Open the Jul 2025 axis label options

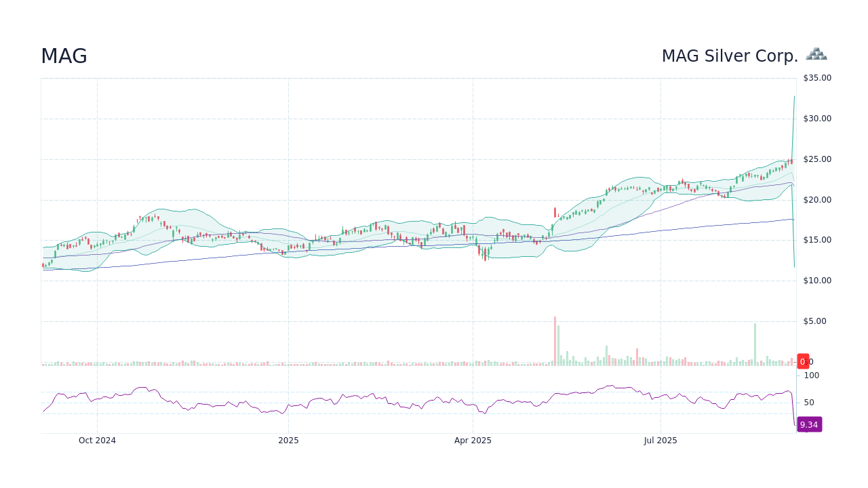[x=661, y=440]
